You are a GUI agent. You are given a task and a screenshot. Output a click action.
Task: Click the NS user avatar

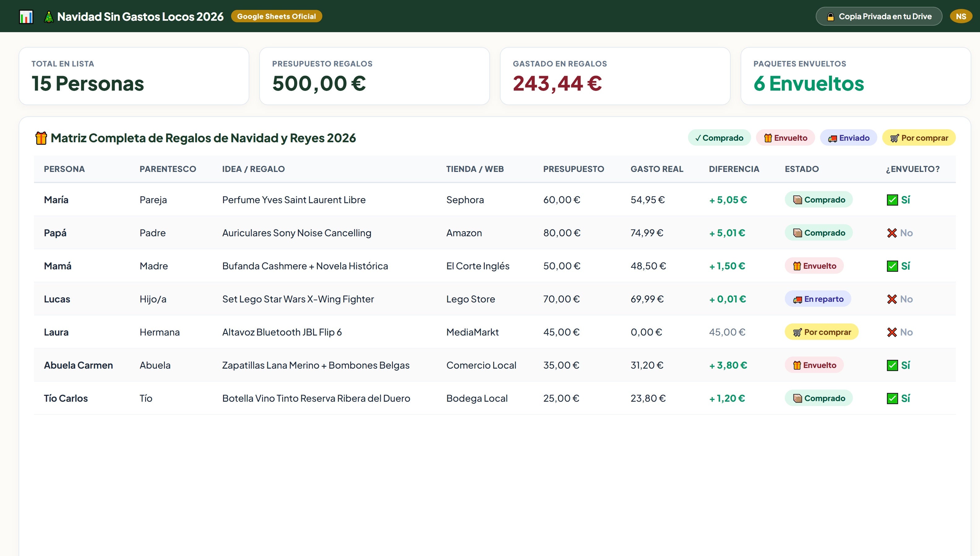(x=961, y=16)
